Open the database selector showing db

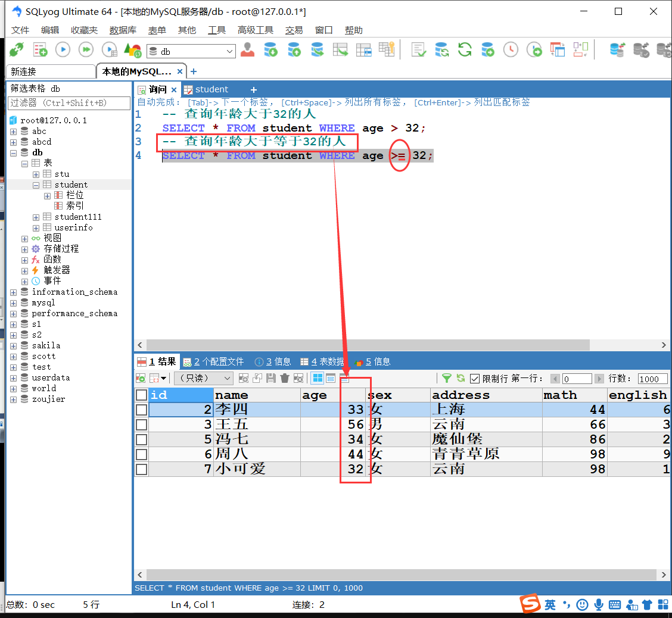pyautogui.click(x=191, y=51)
